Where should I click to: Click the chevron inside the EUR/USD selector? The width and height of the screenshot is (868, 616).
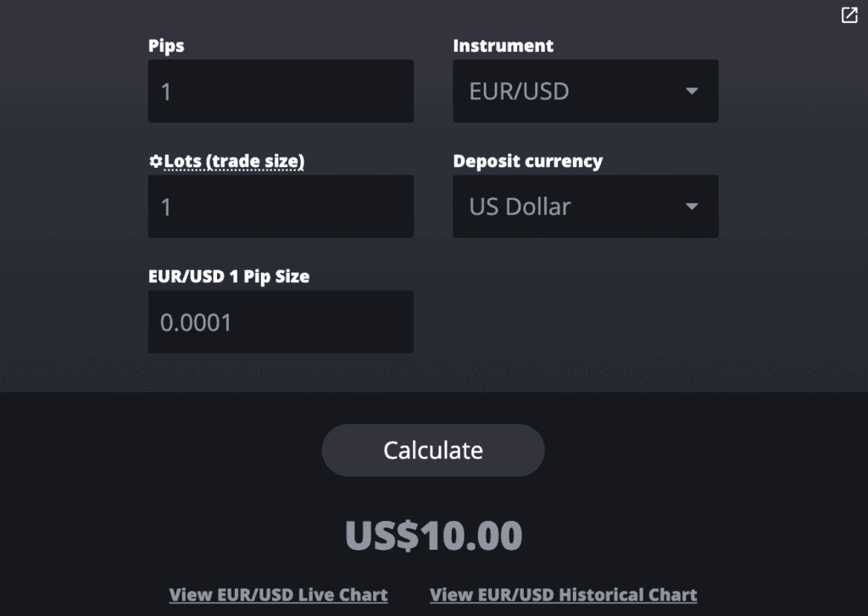tap(692, 91)
